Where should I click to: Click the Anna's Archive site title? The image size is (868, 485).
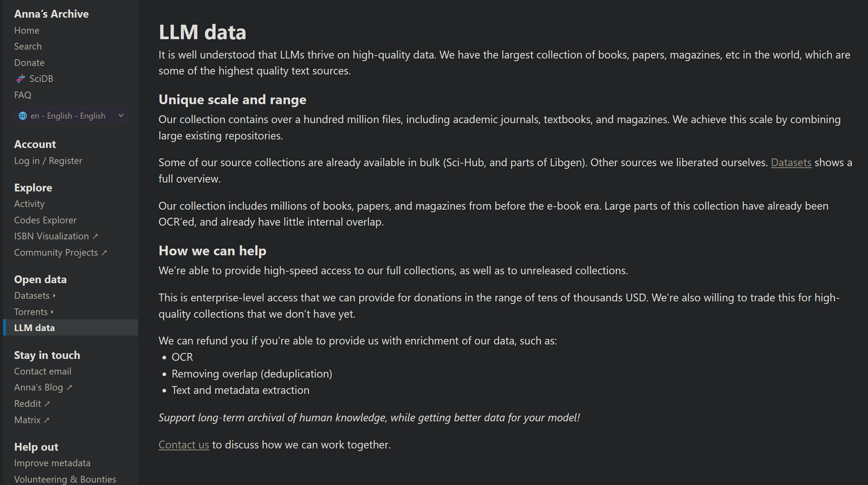[51, 14]
